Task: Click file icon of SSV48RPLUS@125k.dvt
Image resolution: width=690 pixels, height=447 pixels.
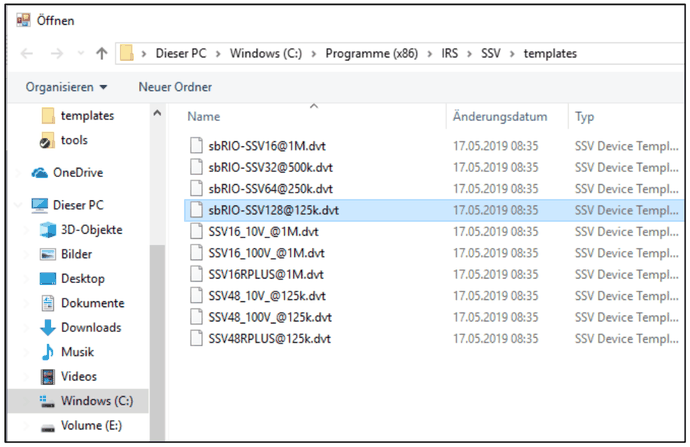Action: (x=196, y=338)
